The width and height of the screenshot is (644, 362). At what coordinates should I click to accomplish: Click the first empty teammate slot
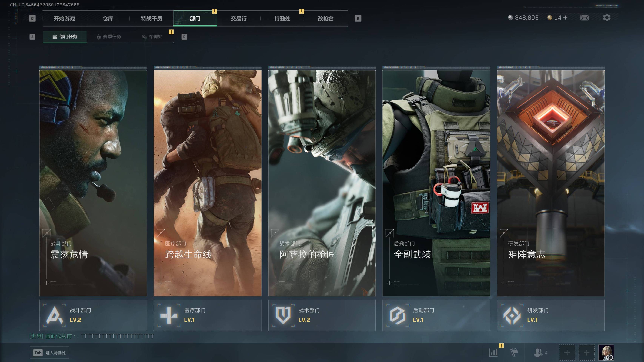pyautogui.click(x=567, y=353)
